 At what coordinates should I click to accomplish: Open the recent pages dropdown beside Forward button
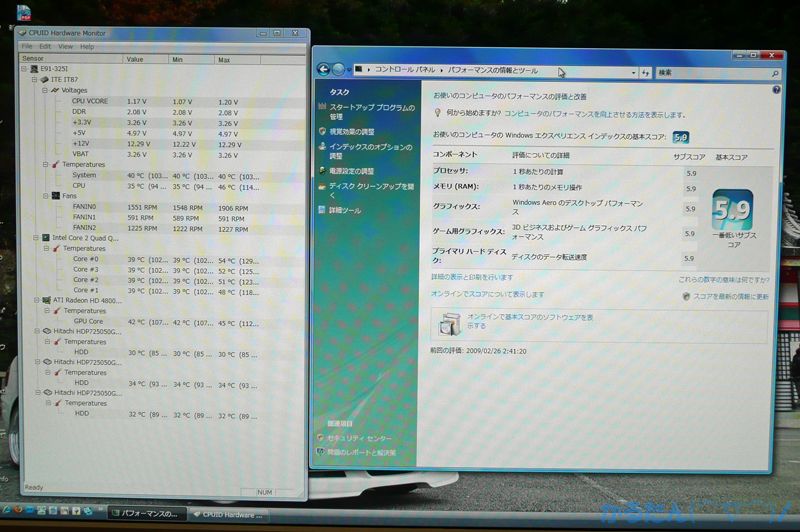click(349, 69)
